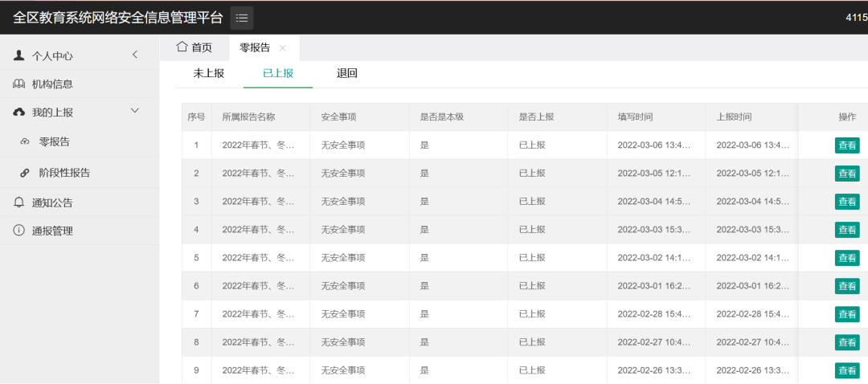The height and width of the screenshot is (384, 868).
Task: View report in row 1
Action: [x=847, y=145]
